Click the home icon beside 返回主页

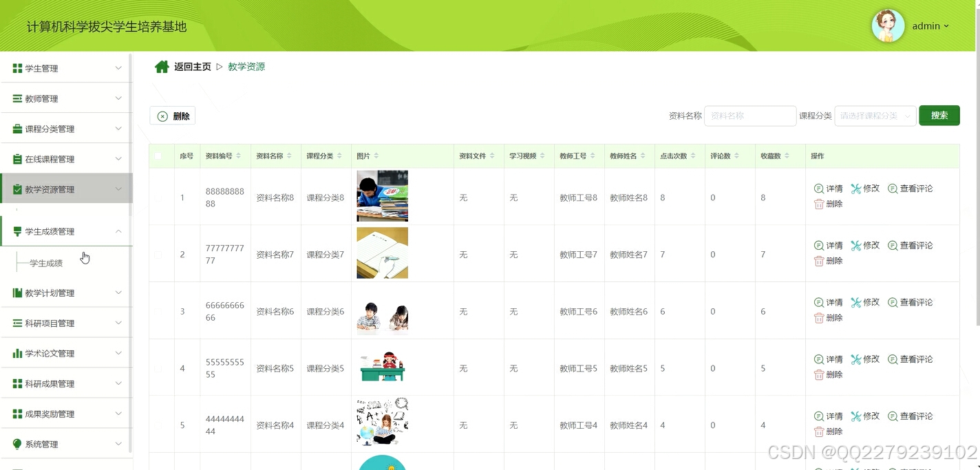(x=161, y=66)
